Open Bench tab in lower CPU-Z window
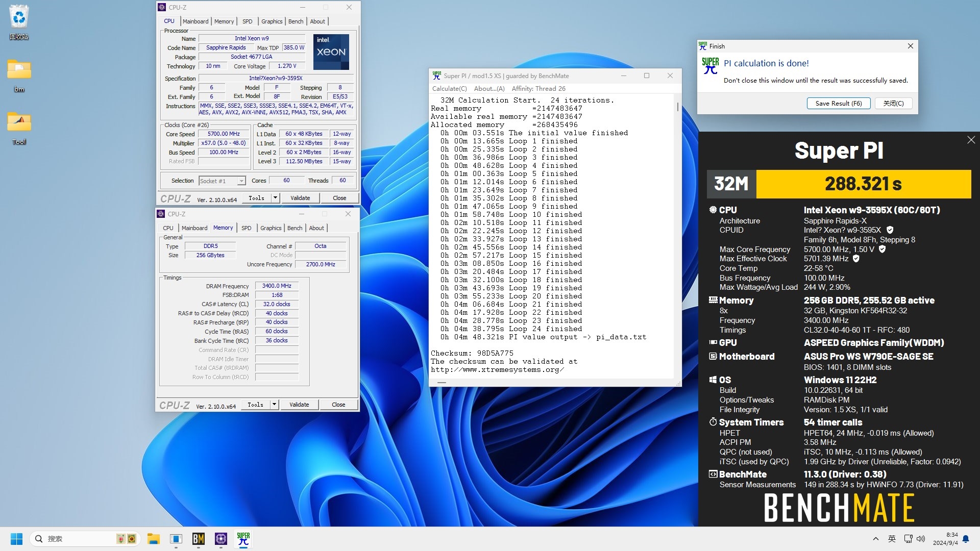This screenshot has width=980, height=551. 295,228
